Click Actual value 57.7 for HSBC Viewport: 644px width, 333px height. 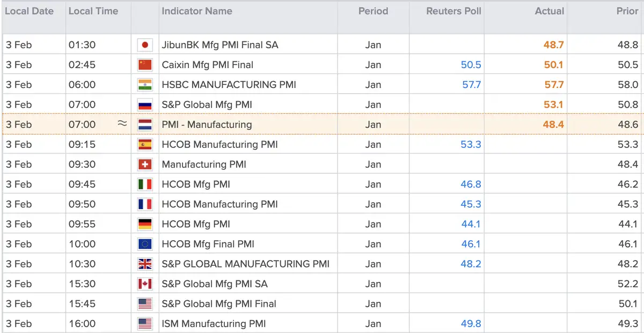point(554,85)
